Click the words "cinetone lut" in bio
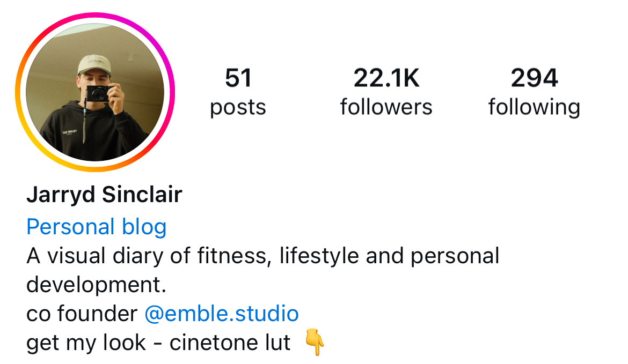 230,343
